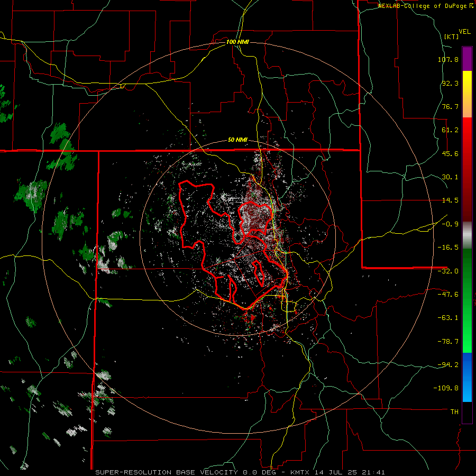Click the blue segment of velocity color bar
This screenshot has width=476, height=476.
coord(467,377)
